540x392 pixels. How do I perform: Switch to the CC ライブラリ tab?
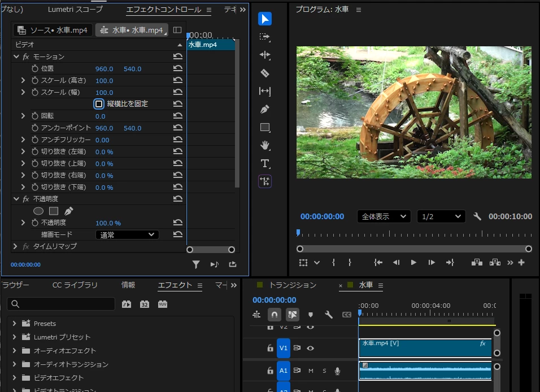(x=75, y=285)
